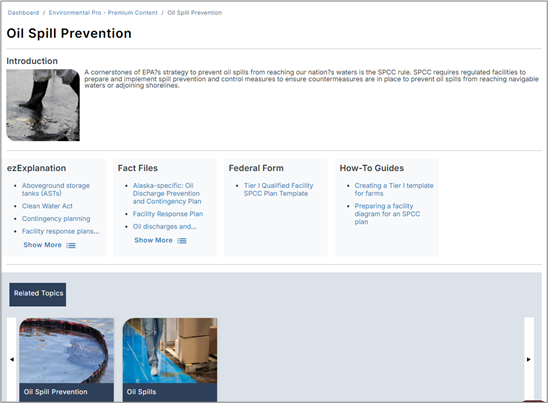Go to Environmental Pro - Premium Content breadcrumb

(x=103, y=13)
